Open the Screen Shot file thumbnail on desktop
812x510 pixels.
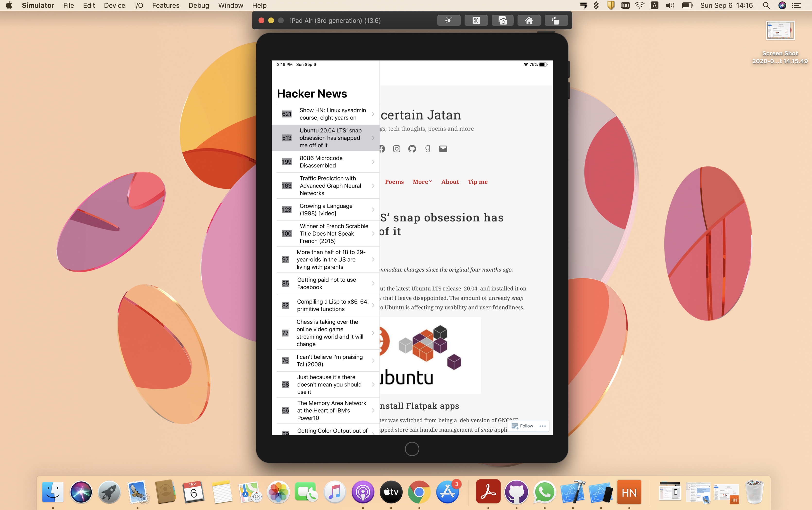click(780, 31)
